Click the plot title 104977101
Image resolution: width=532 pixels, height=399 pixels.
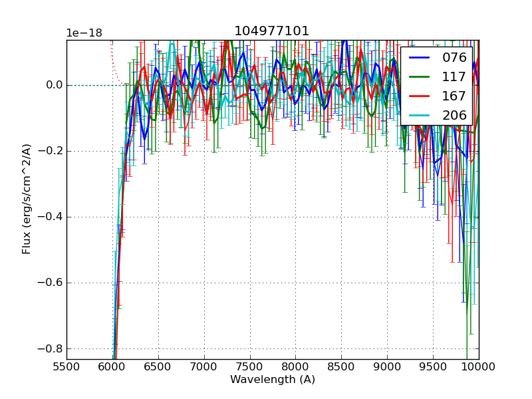coord(272,32)
